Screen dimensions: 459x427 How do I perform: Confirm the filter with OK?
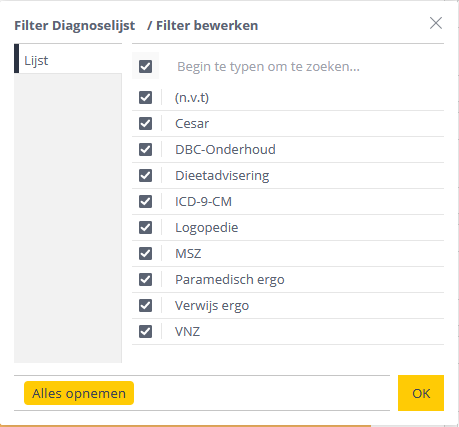[421, 393]
